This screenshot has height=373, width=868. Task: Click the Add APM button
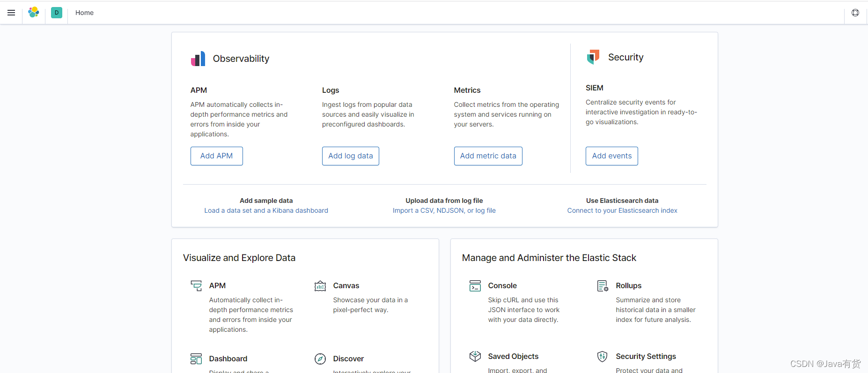coord(217,156)
